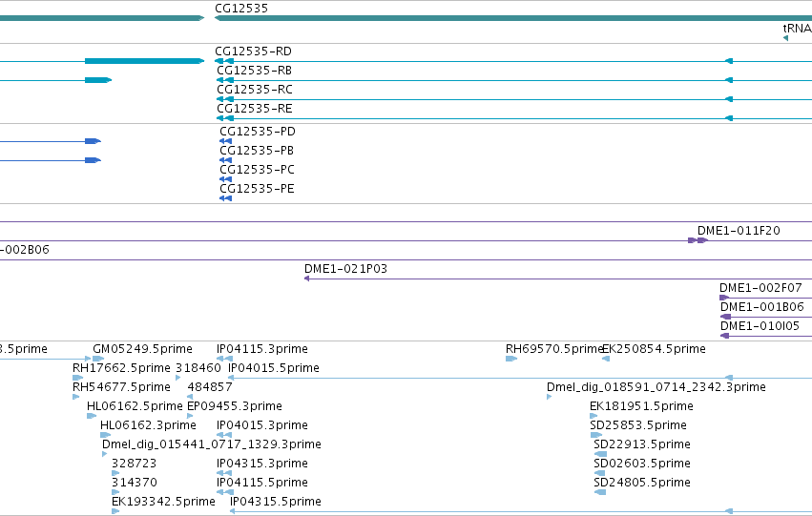This screenshot has height=516, width=812.
Task: Select the GM05249.5prime EST label
Action: pos(142,349)
